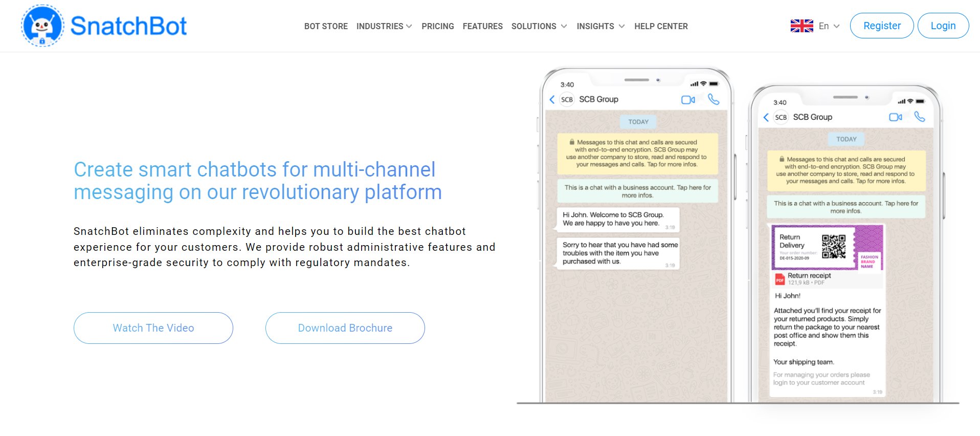Click back arrow in left phone chat
Viewport: 980px width, 436px height.
point(552,99)
